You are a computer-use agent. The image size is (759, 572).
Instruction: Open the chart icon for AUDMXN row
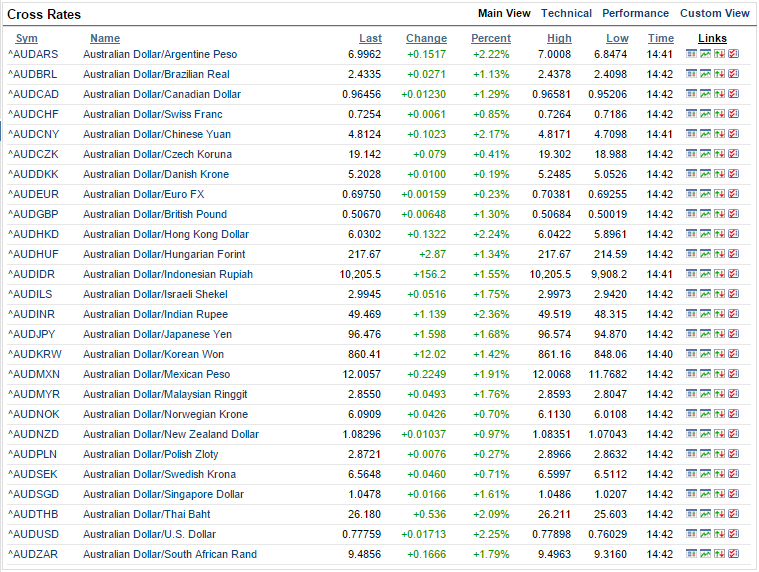(x=705, y=374)
